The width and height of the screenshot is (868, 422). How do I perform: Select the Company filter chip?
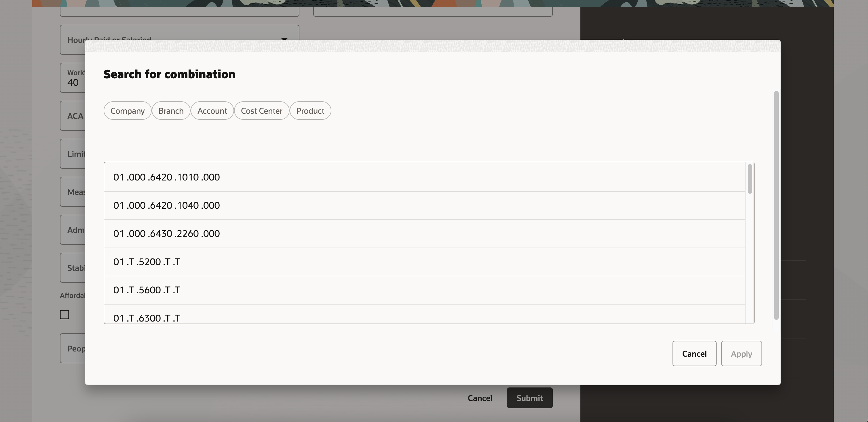point(127,111)
